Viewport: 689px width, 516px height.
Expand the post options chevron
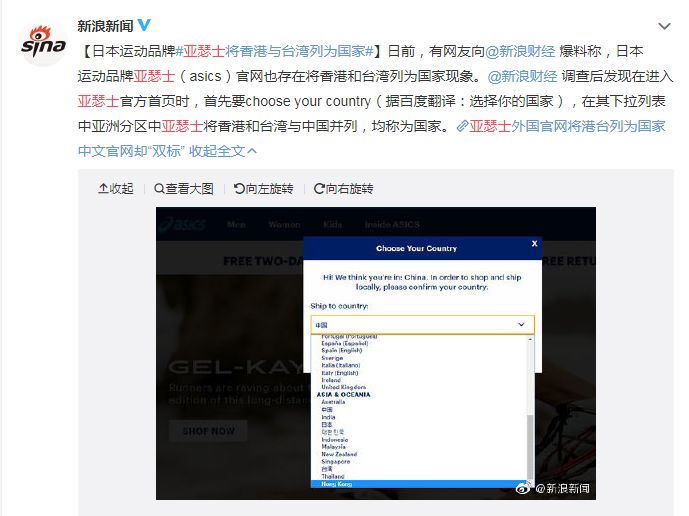click(664, 26)
